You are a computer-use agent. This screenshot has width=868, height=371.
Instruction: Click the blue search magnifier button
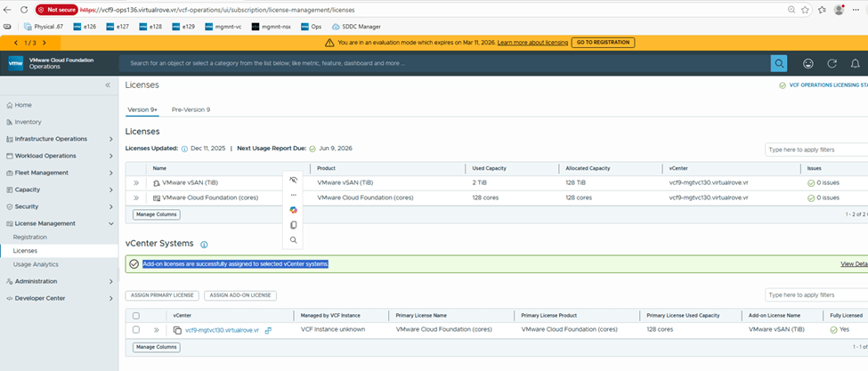click(x=779, y=64)
